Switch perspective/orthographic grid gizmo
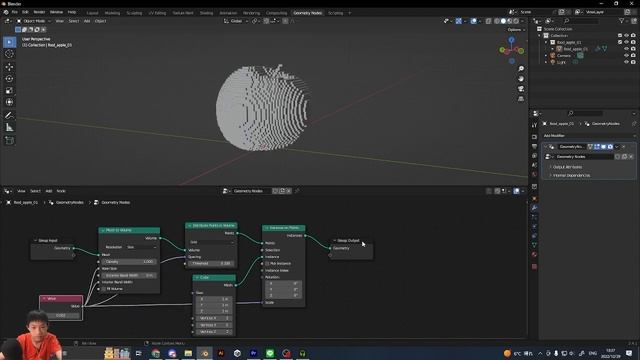This screenshot has height=360, width=640. (x=521, y=99)
